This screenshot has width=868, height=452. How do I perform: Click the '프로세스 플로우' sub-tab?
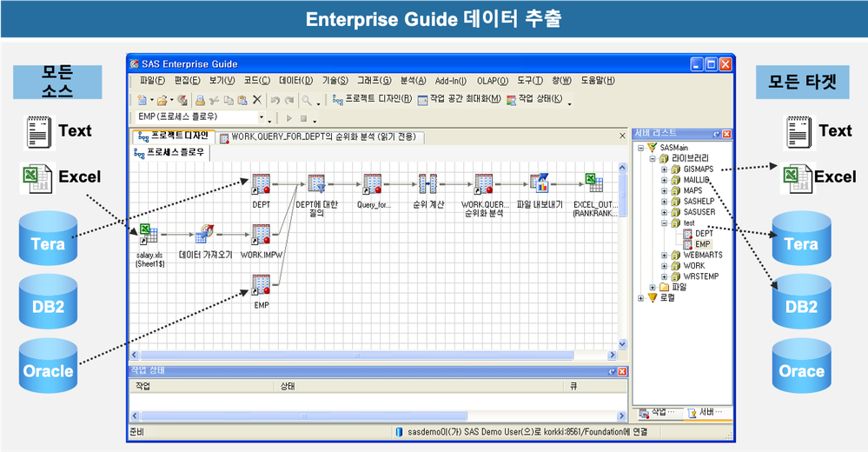(x=170, y=152)
